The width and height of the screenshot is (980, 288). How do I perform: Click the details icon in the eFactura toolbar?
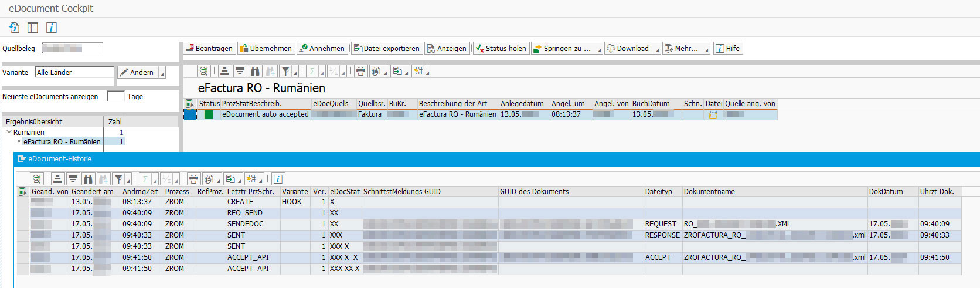pyautogui.click(x=203, y=71)
